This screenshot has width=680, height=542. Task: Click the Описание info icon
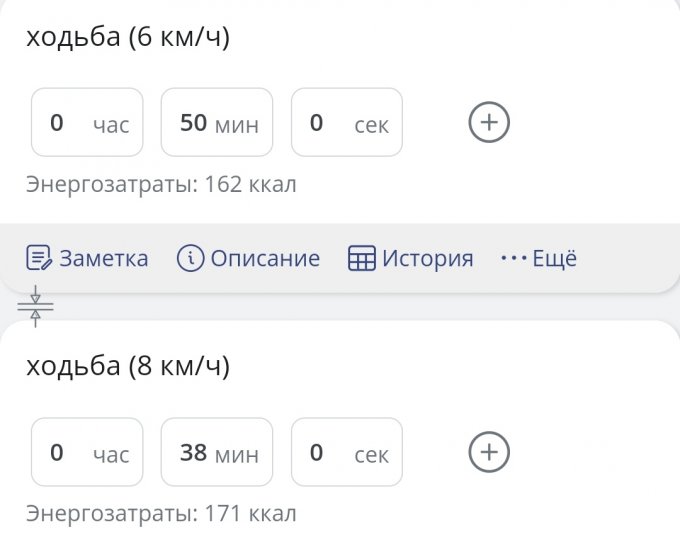pos(190,258)
